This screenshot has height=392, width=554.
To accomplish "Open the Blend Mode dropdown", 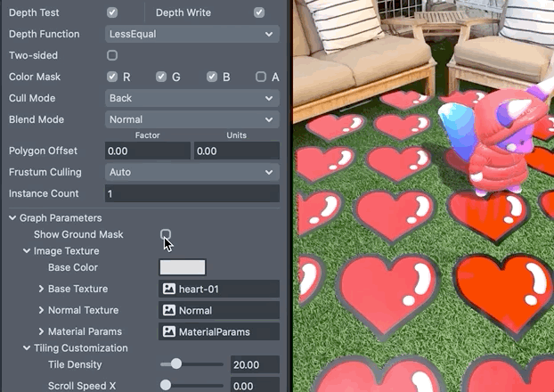I will click(192, 119).
